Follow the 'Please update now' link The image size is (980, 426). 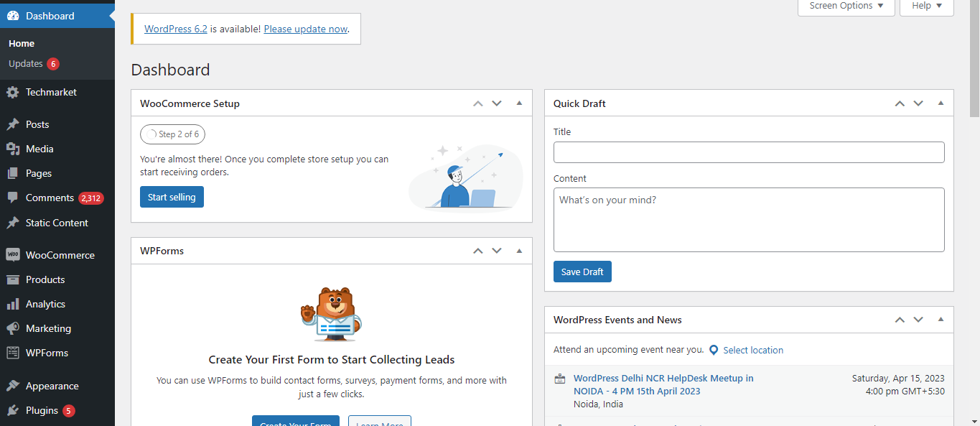pyautogui.click(x=305, y=29)
